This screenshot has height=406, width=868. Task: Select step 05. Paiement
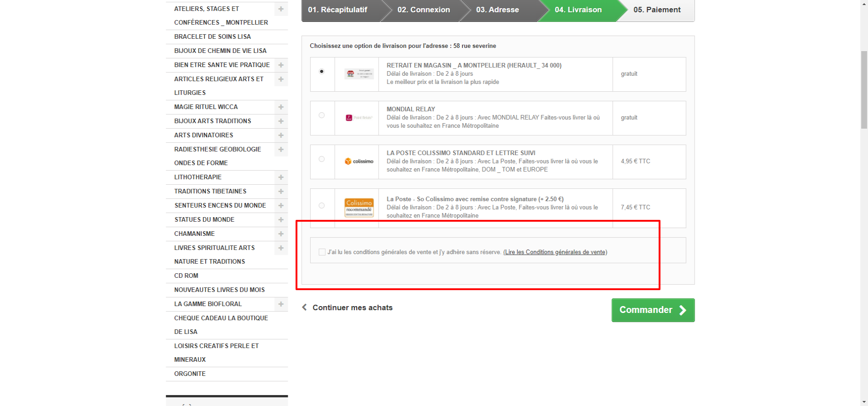click(x=657, y=10)
